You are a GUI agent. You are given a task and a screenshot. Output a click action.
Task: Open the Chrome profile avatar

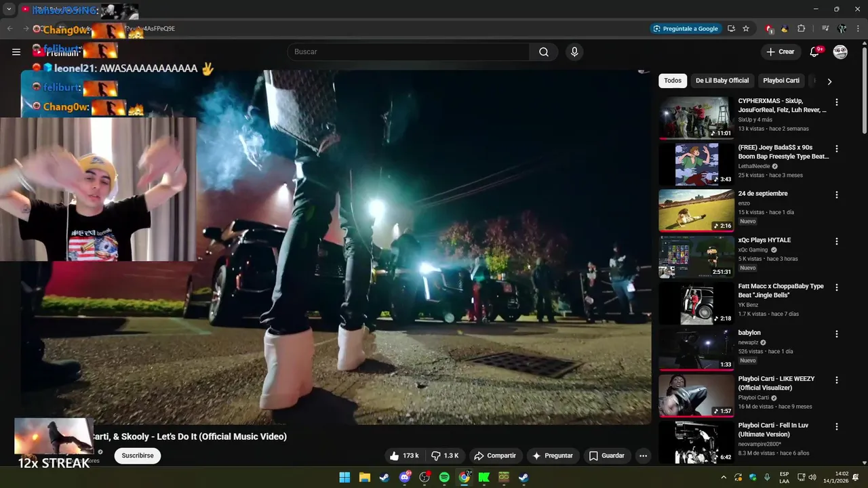pyautogui.click(x=842, y=28)
